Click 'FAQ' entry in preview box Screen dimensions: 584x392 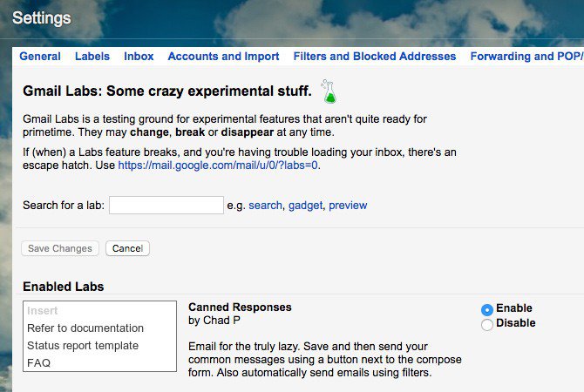[38, 362]
